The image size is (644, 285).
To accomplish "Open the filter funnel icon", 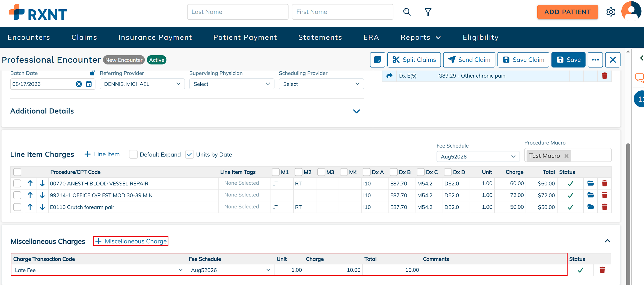I will (x=428, y=12).
